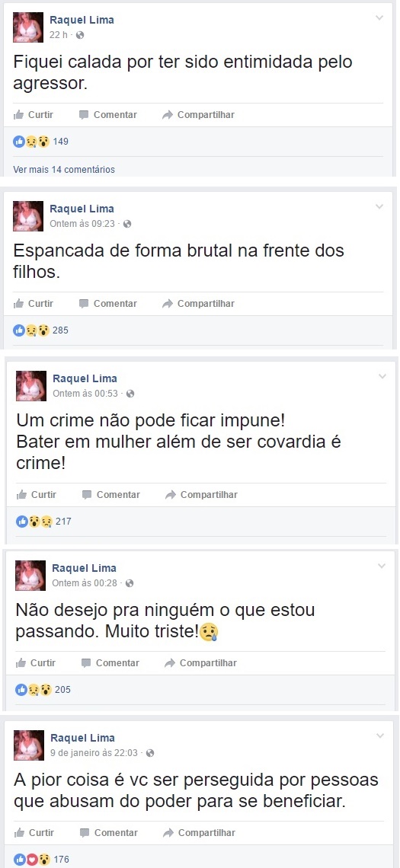Open post options chevron on the 22 h post
400x868 pixels.
tap(379, 18)
